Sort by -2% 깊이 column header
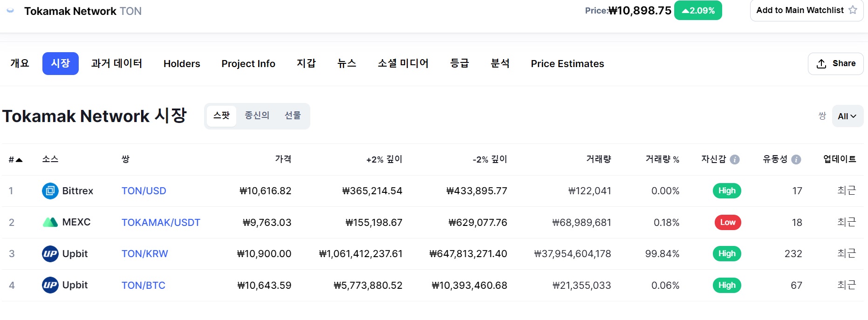Viewport: 868px width, 320px height. (x=490, y=159)
